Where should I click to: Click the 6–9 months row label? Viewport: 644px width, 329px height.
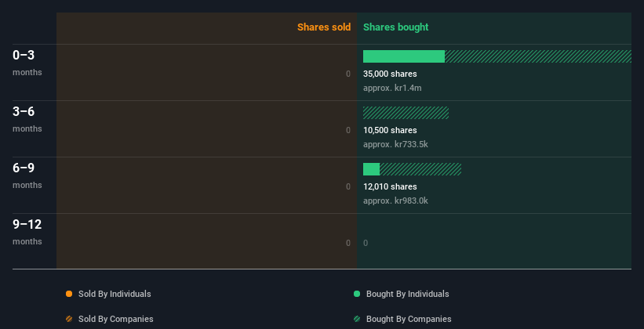(x=27, y=175)
